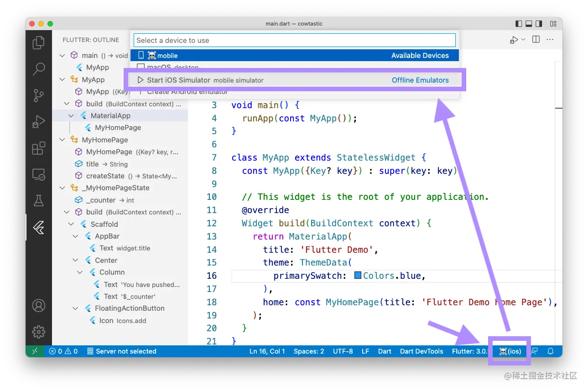The width and height of the screenshot is (588, 391).
Task: Open Dart DevTools from status bar
Action: tap(421, 351)
